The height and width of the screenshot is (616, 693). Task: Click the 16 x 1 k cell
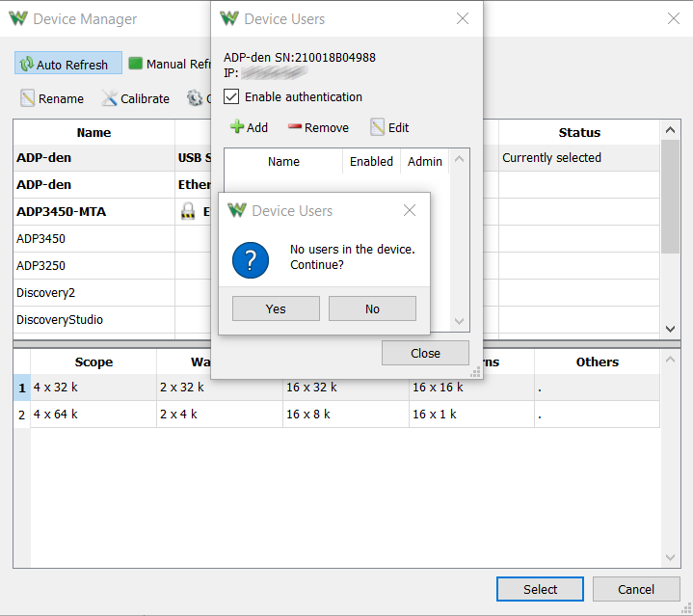point(471,415)
